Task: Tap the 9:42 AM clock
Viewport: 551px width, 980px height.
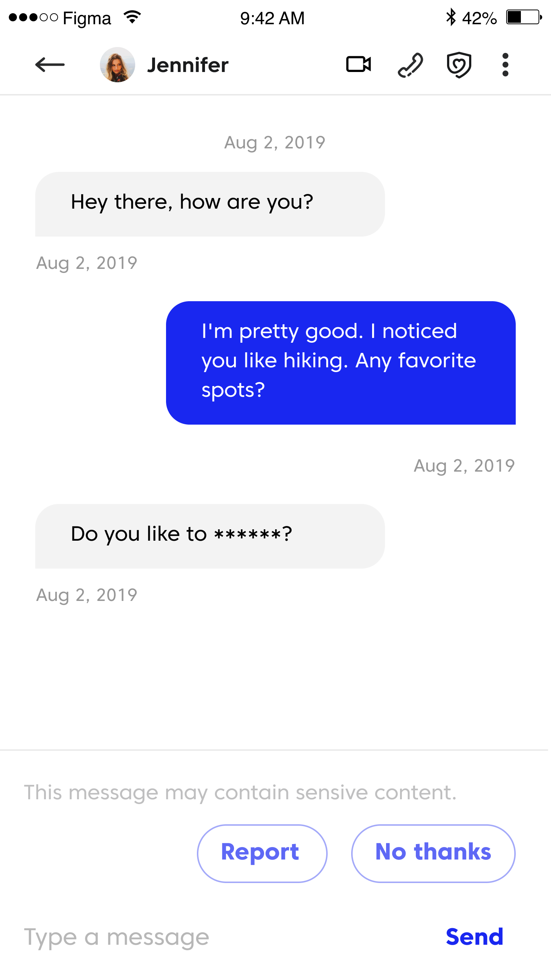Action: point(272,18)
